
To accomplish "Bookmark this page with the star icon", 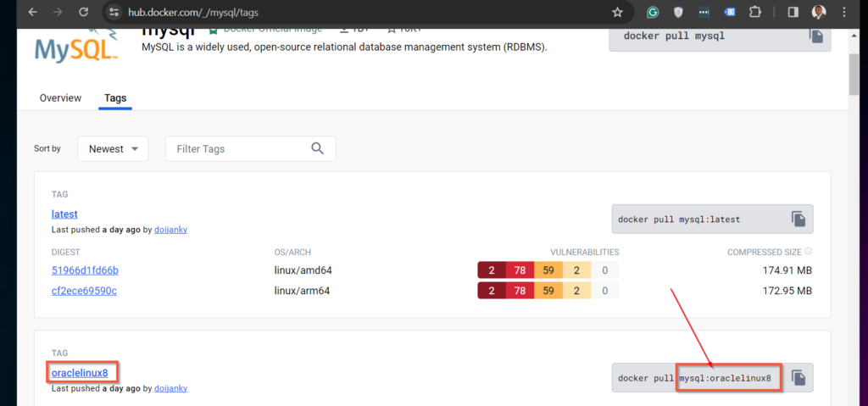I will tap(618, 12).
